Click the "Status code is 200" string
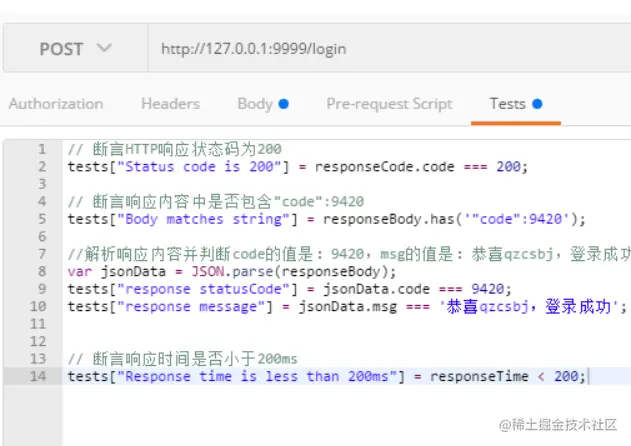Screen dimensions: 631x446 point(199,167)
